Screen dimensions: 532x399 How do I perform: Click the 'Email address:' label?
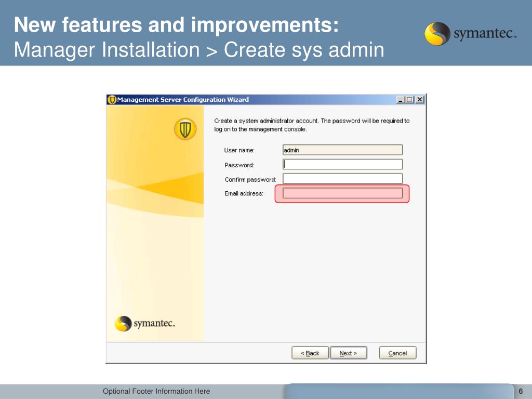[244, 193]
